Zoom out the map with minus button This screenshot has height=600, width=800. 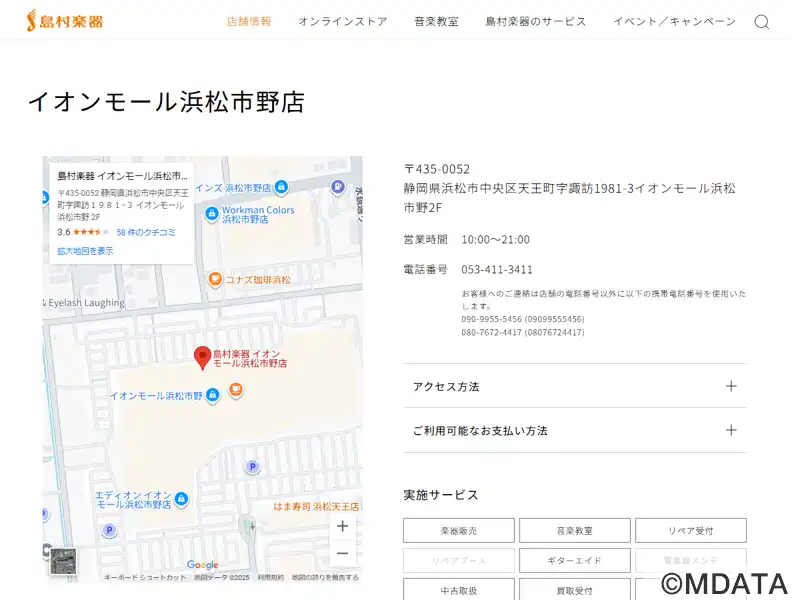click(342, 553)
